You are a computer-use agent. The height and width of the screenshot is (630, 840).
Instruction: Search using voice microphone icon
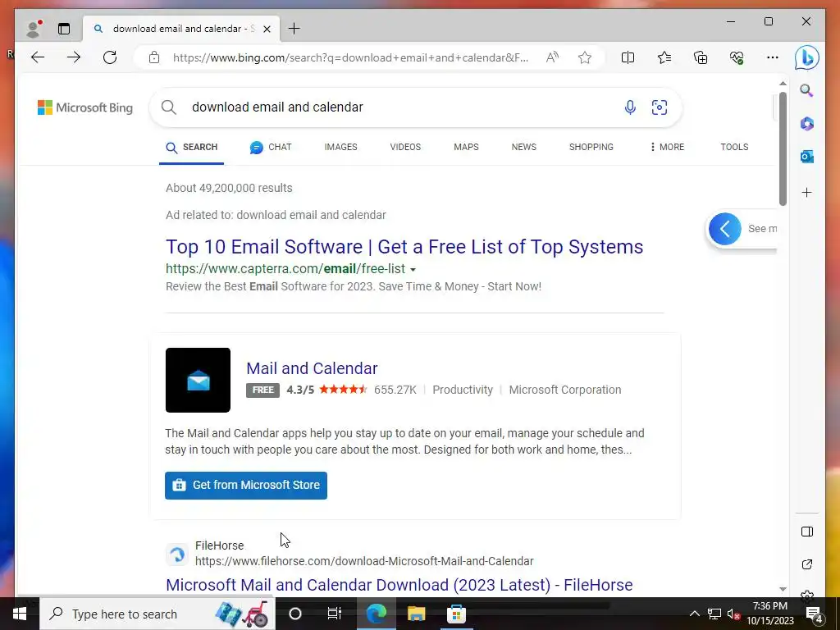[x=631, y=107]
